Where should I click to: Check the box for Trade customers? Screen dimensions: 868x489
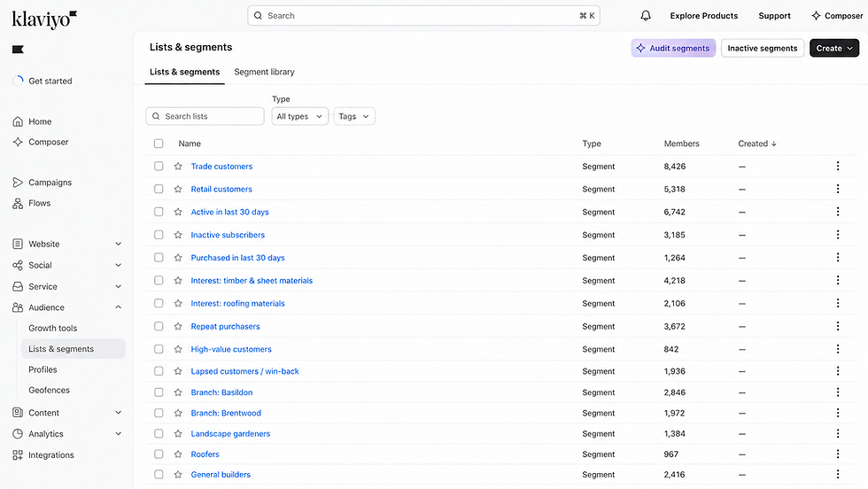point(159,167)
